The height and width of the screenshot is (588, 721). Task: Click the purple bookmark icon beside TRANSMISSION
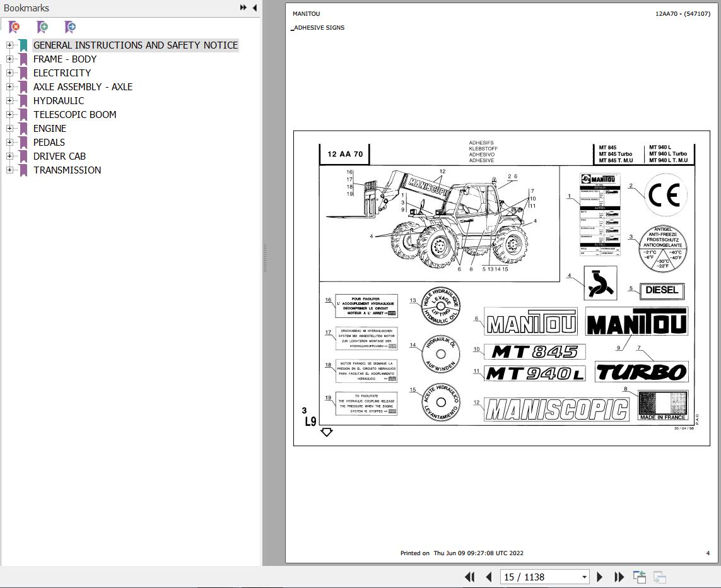[23, 170]
